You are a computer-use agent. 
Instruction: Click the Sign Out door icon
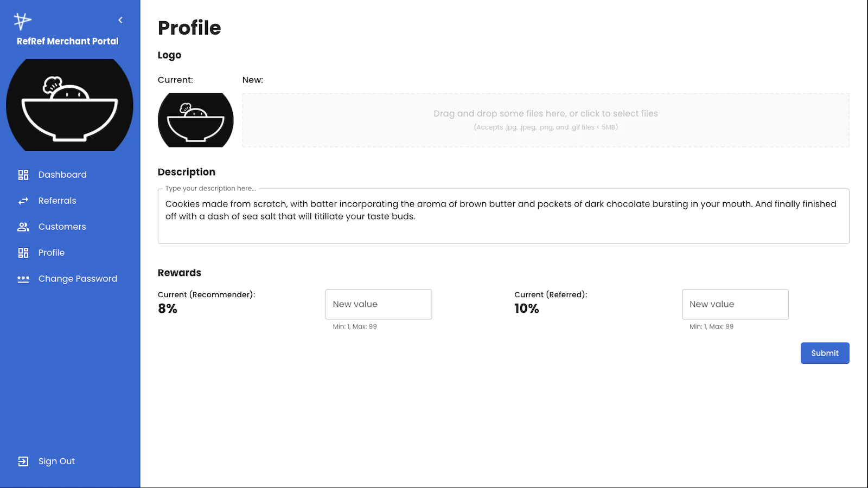point(23,461)
